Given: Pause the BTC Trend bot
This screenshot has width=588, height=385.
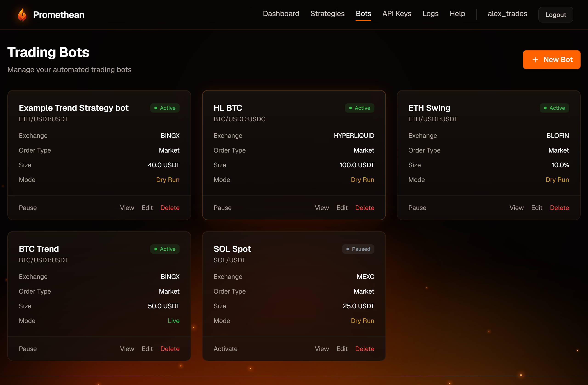Looking at the screenshot, I should [x=28, y=349].
